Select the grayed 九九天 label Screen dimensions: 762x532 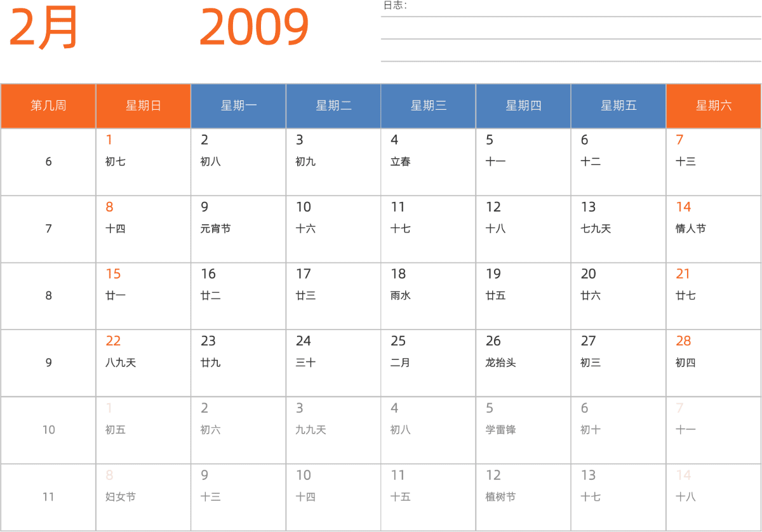pyautogui.click(x=311, y=430)
